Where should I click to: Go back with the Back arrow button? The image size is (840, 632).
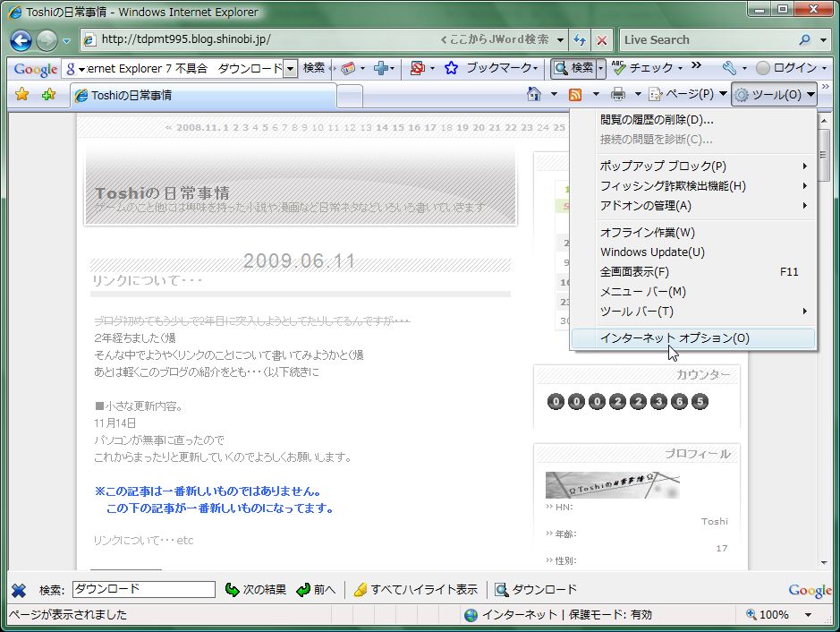pos(21,40)
